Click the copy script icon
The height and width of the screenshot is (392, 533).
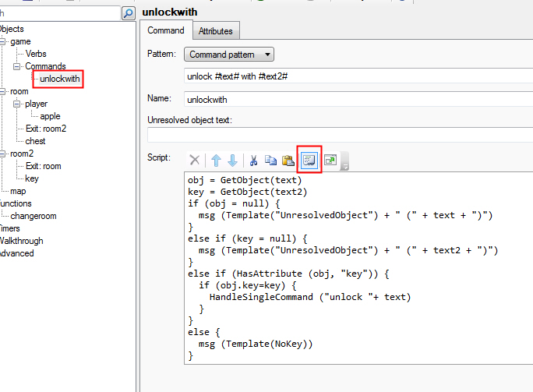point(270,160)
